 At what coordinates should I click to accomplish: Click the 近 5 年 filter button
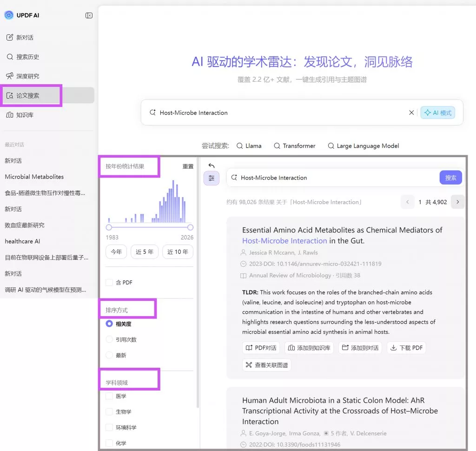[x=145, y=252]
